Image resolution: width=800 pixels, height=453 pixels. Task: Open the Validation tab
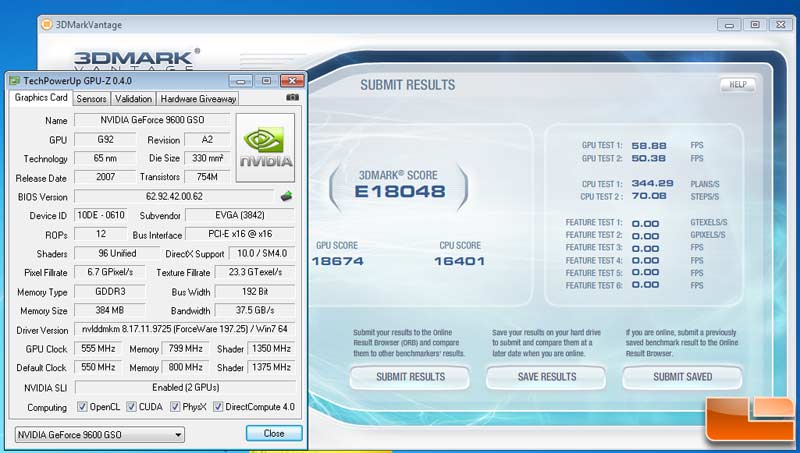133,99
